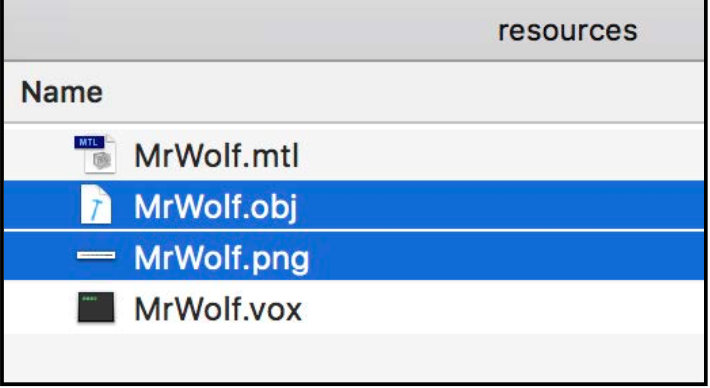Select the MrWolf.mtl file name
The height and width of the screenshot is (388, 710).
[216, 156]
